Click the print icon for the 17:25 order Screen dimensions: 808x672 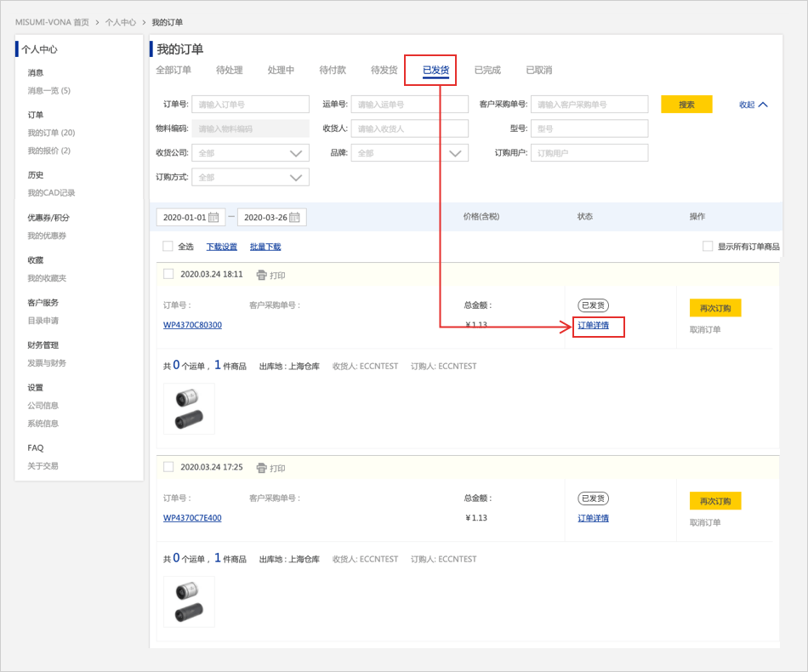pyautogui.click(x=261, y=468)
